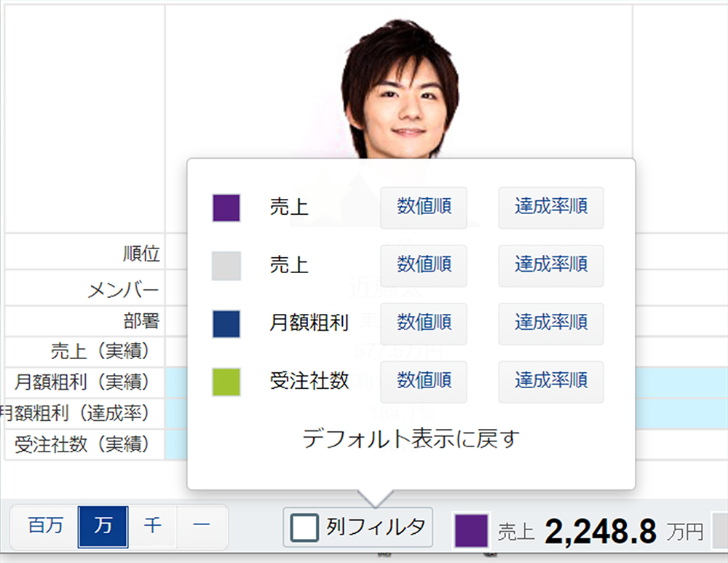Select the 一 unit button

click(x=202, y=527)
